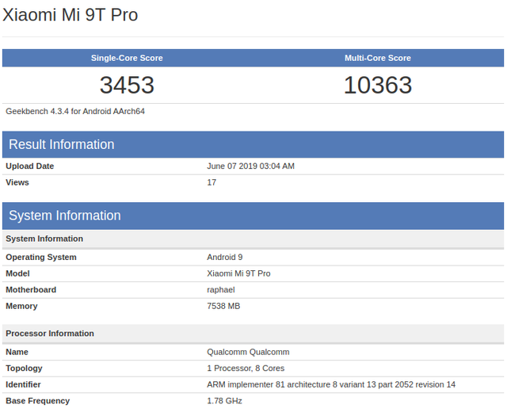Screen dimensions: 507x420
Task: Click the Processor Information subheader
Action: point(50,334)
